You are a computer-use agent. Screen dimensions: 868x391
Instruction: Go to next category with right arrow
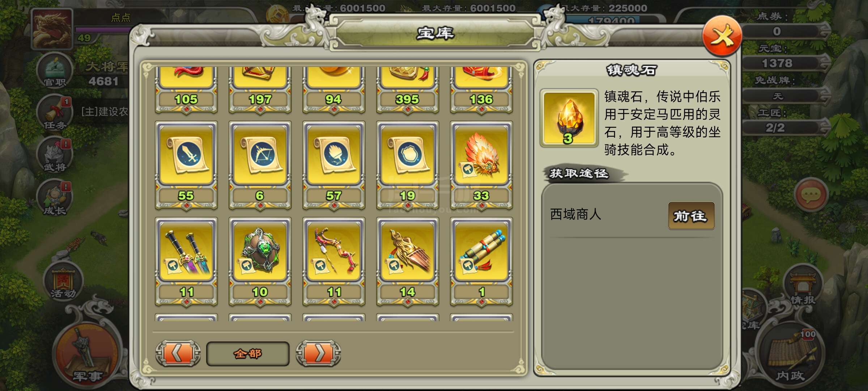318,353
